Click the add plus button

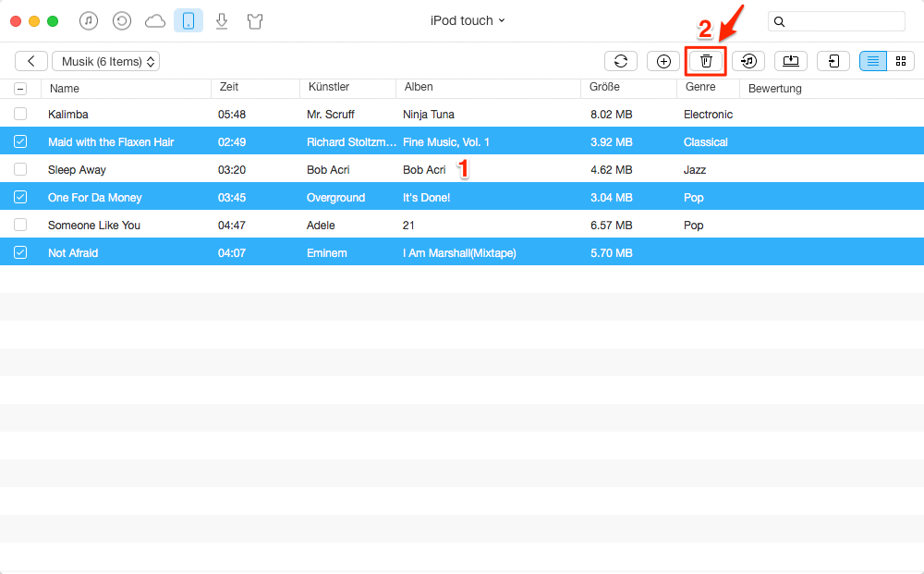(663, 61)
